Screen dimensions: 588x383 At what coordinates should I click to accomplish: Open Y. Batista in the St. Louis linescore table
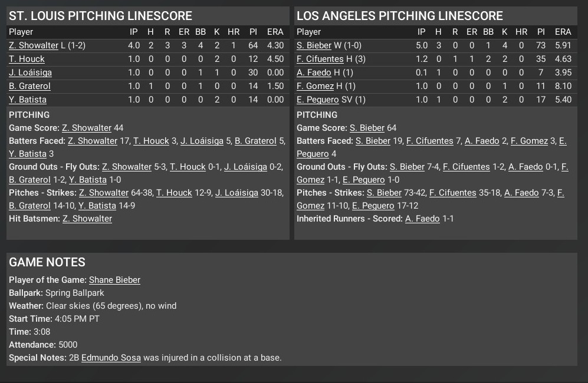(27, 100)
